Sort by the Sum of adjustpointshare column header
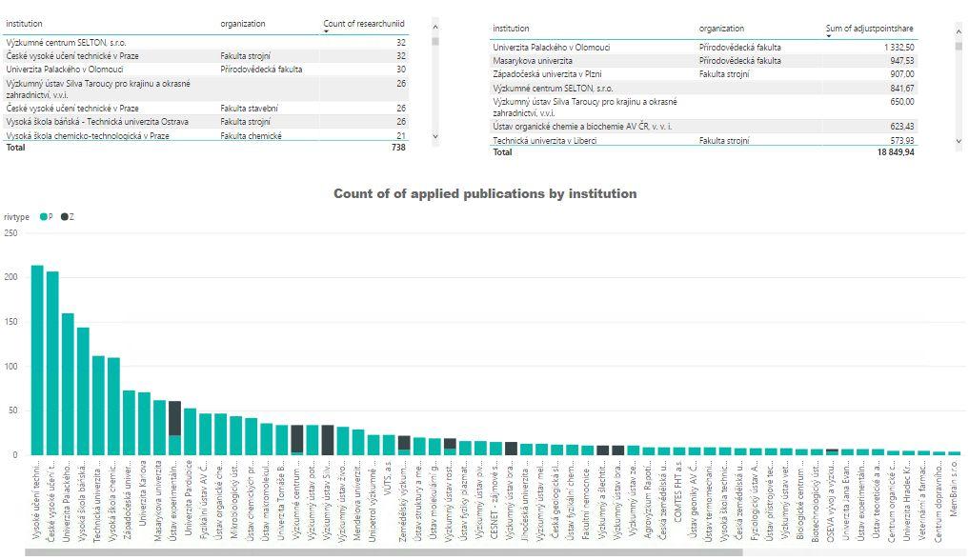This screenshot has height=560, width=969. 870,29
